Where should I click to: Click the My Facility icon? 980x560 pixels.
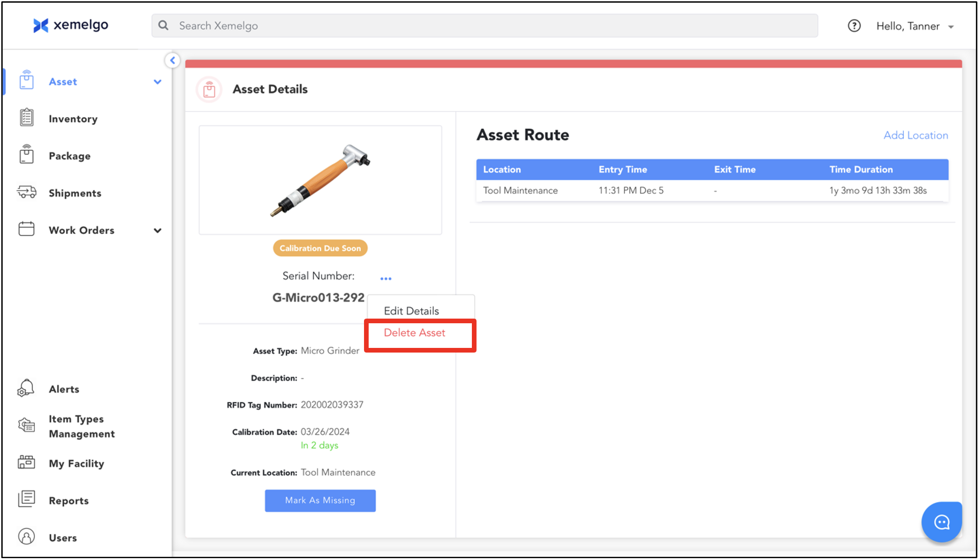26,462
